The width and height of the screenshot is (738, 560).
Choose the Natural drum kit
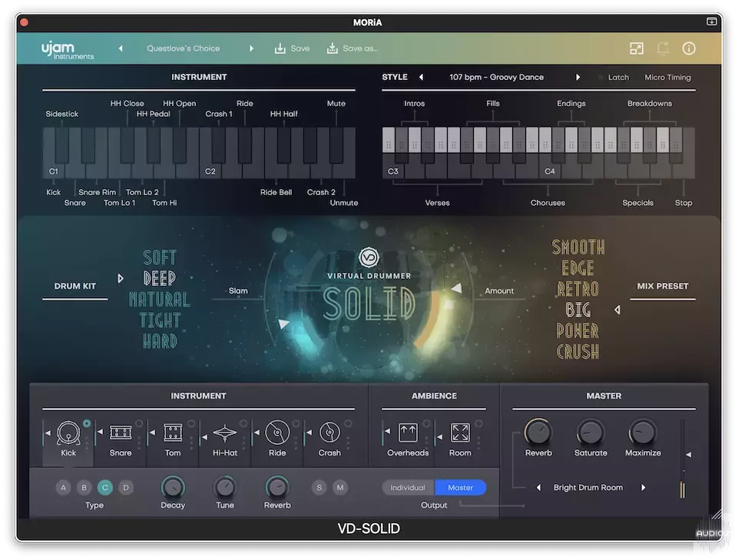[x=160, y=300]
